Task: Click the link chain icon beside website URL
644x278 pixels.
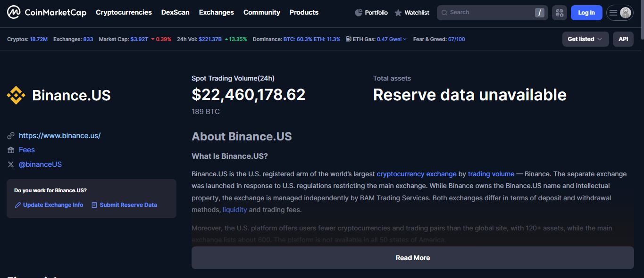Action: coord(11,136)
